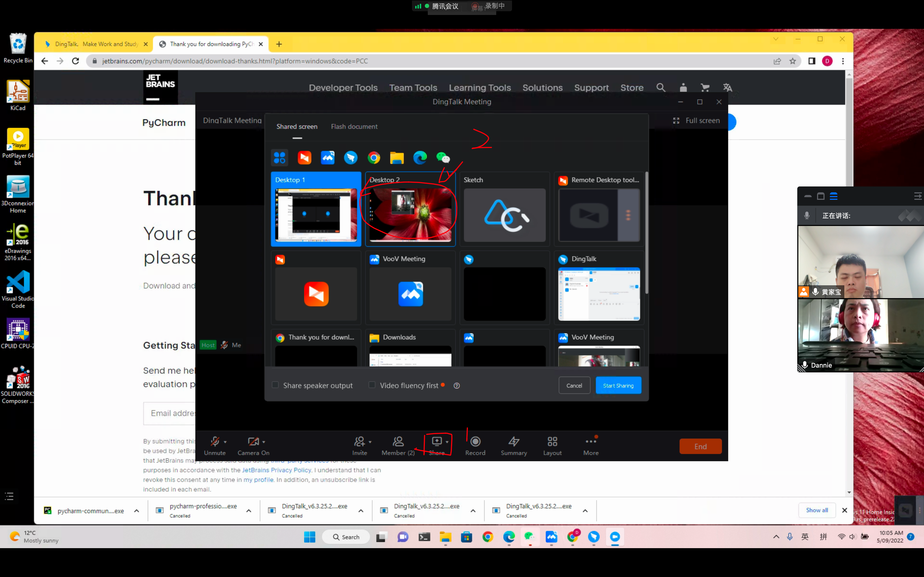Switch to the Flash document tab
The width and height of the screenshot is (924, 577).
(354, 126)
